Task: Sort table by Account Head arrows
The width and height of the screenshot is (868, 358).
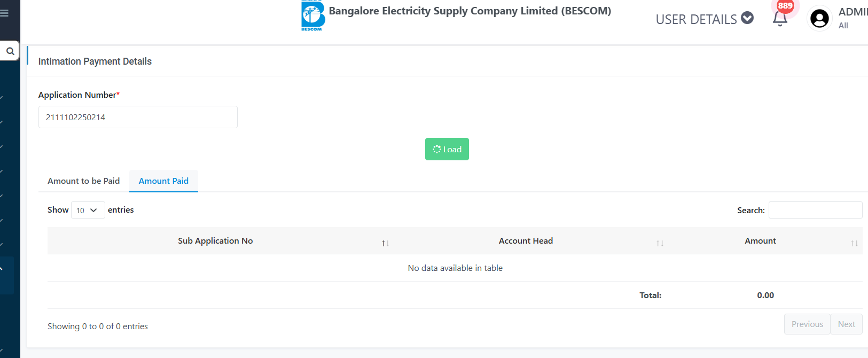Action: tap(660, 243)
